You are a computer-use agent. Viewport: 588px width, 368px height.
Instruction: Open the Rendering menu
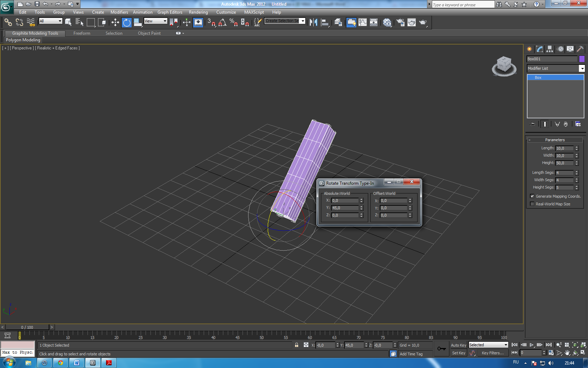[x=198, y=12]
